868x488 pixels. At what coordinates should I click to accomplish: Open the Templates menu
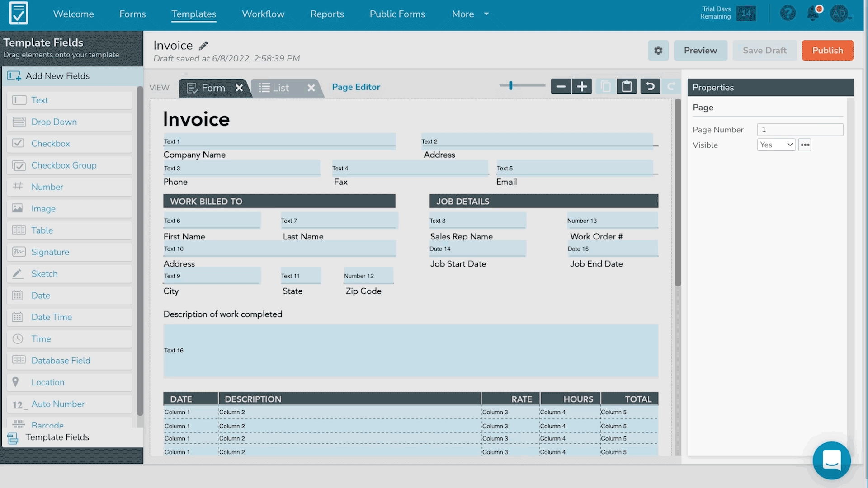(194, 14)
